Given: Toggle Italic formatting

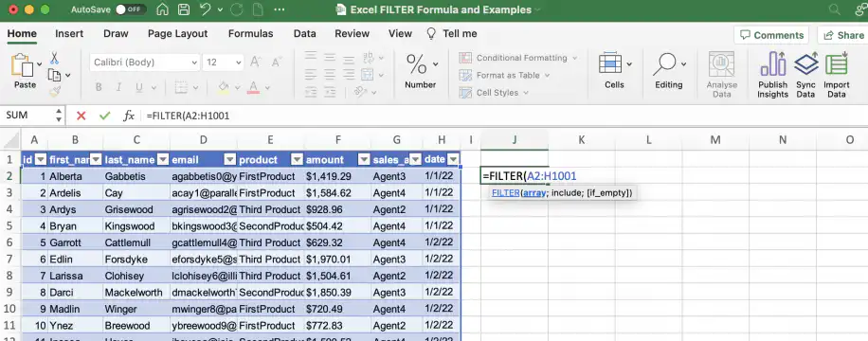Looking at the screenshot, I should tap(118, 87).
